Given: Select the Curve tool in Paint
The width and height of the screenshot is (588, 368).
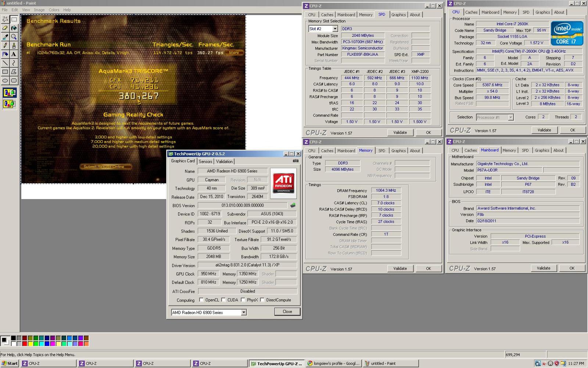Looking at the screenshot, I should 14,63.
